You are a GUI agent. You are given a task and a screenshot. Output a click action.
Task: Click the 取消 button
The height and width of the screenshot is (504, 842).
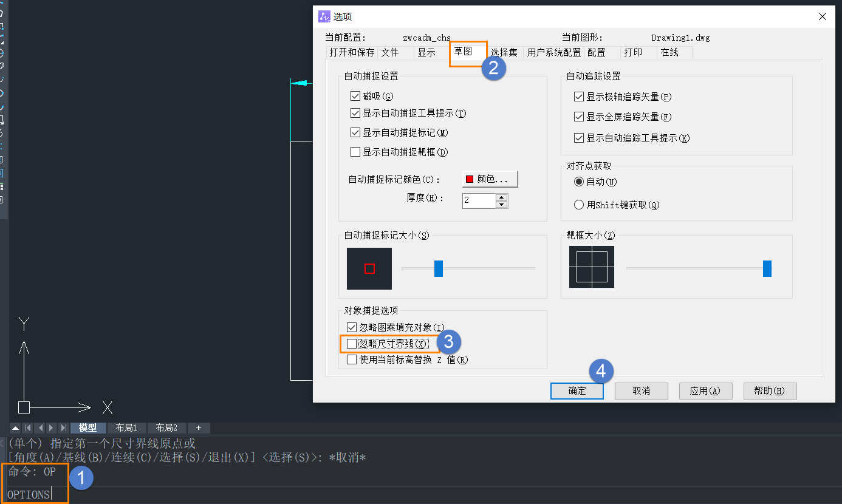tap(642, 391)
